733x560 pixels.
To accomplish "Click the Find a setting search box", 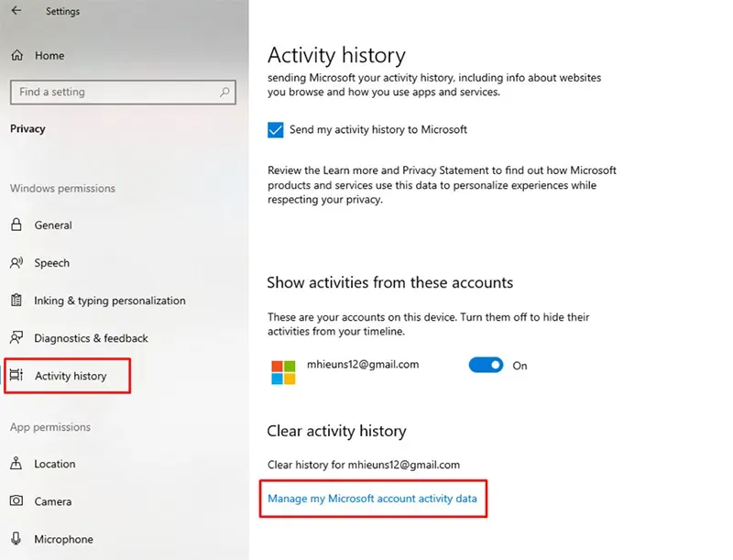I will 115,92.
